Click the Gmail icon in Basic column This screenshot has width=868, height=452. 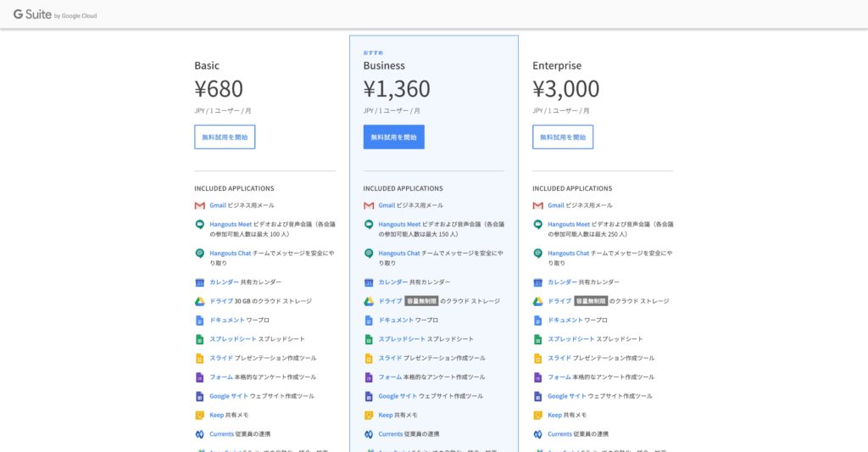pyautogui.click(x=200, y=205)
